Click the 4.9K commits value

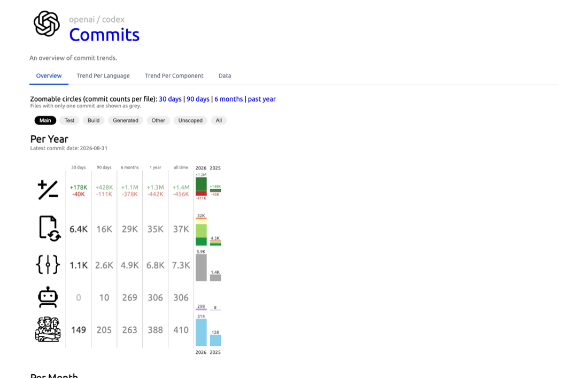[130, 265]
